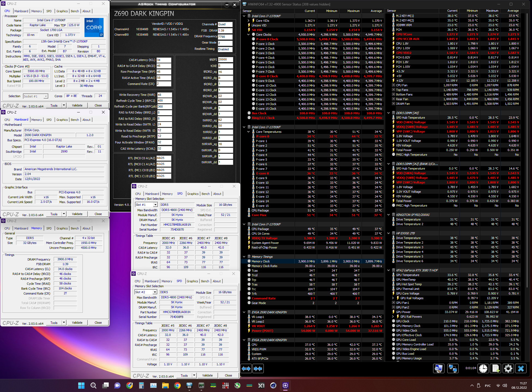Click HWiNFO collapse columns arrows icon
This screenshot has height=392, width=532.
pyautogui.click(x=258, y=369)
